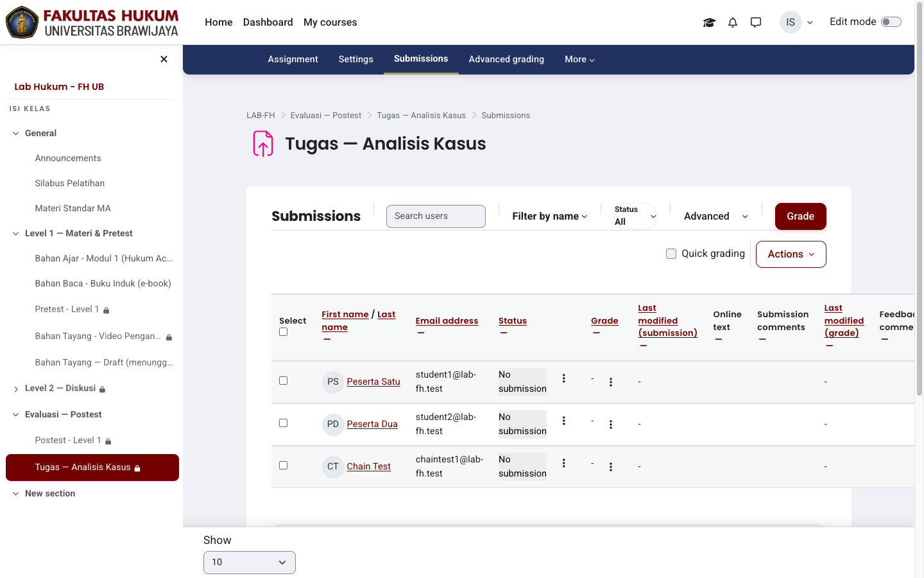Open Chain Test profile link

pos(369,466)
